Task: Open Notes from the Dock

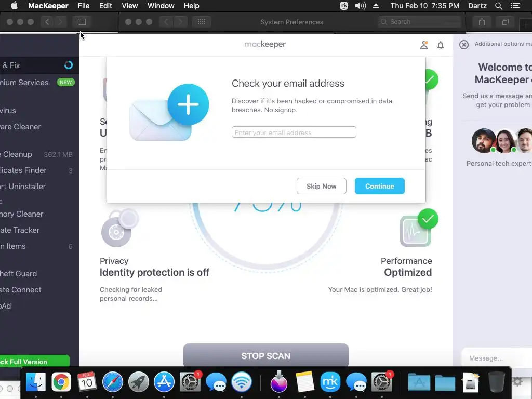Action: pos(304,382)
